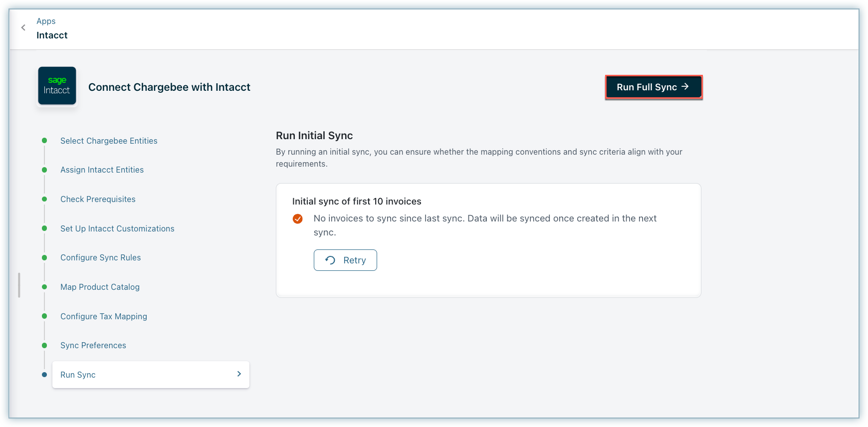Click the vertical scrollbar handle at left edge
The height and width of the screenshot is (427, 868).
19,285
